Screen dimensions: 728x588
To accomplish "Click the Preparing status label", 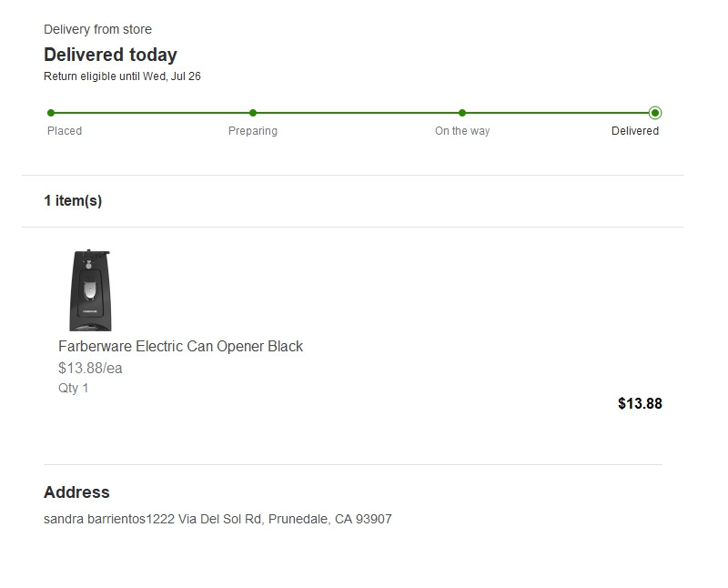I will pyautogui.click(x=253, y=131).
